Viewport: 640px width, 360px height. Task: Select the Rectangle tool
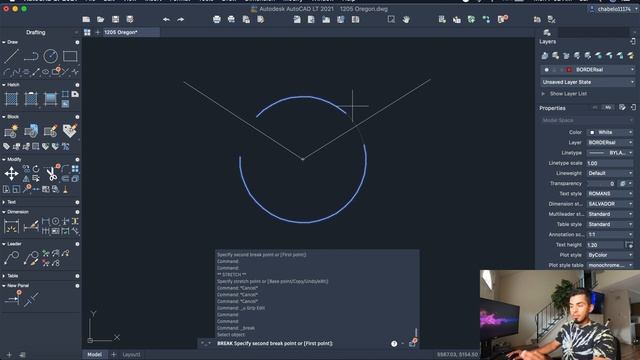point(70,56)
